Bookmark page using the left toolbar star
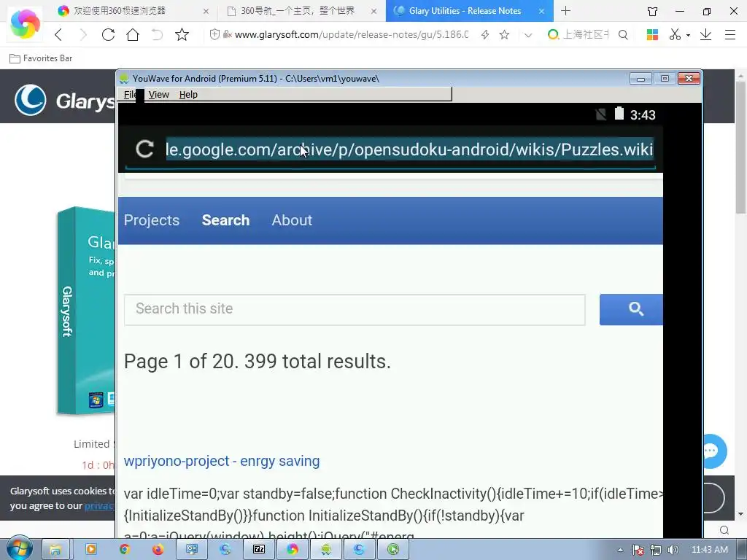This screenshot has width=747, height=560. click(182, 34)
